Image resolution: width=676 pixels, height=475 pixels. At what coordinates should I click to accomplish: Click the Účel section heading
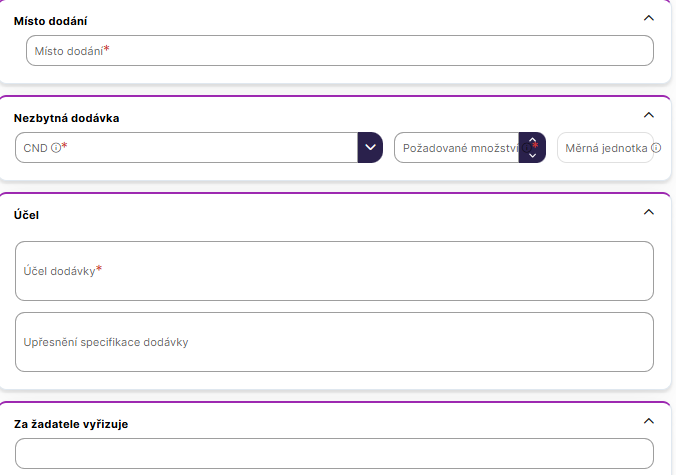click(x=26, y=215)
